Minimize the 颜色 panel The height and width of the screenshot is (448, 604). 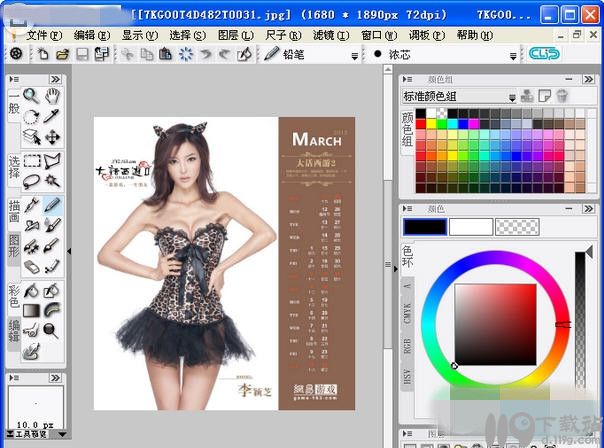pyautogui.click(x=569, y=209)
